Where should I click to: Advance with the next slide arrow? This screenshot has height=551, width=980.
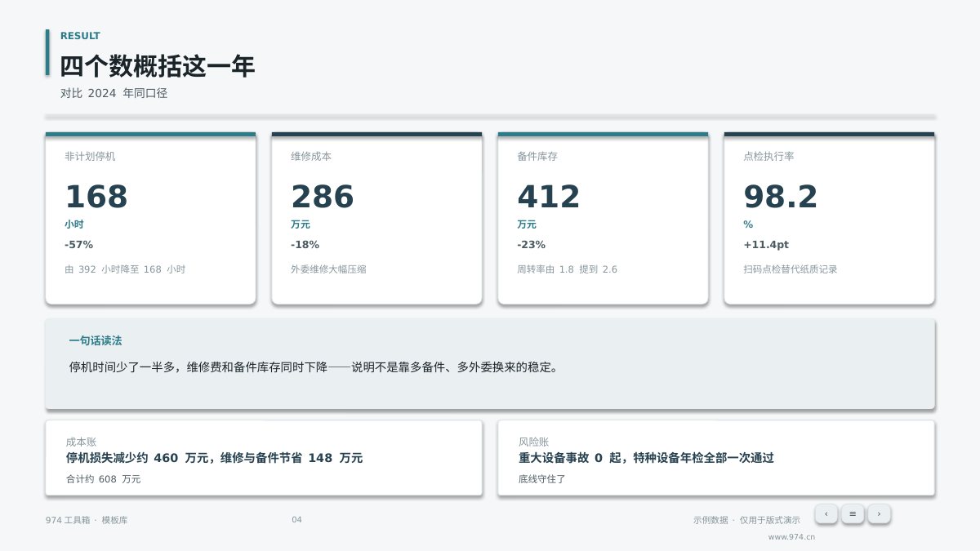coord(879,513)
